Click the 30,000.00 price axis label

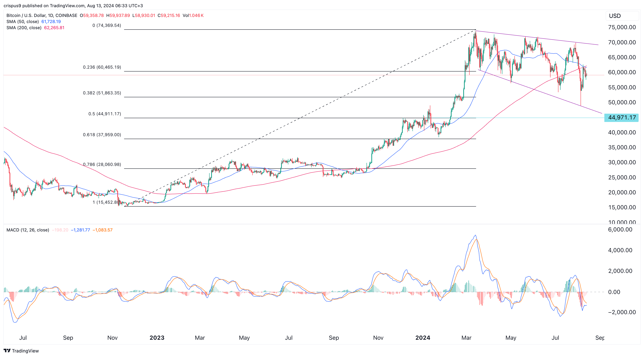pyautogui.click(x=622, y=162)
